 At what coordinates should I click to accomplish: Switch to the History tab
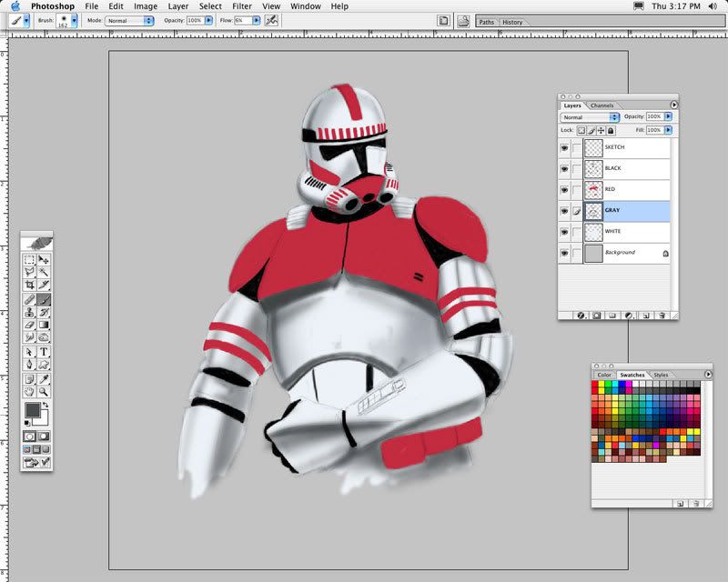pos(512,22)
